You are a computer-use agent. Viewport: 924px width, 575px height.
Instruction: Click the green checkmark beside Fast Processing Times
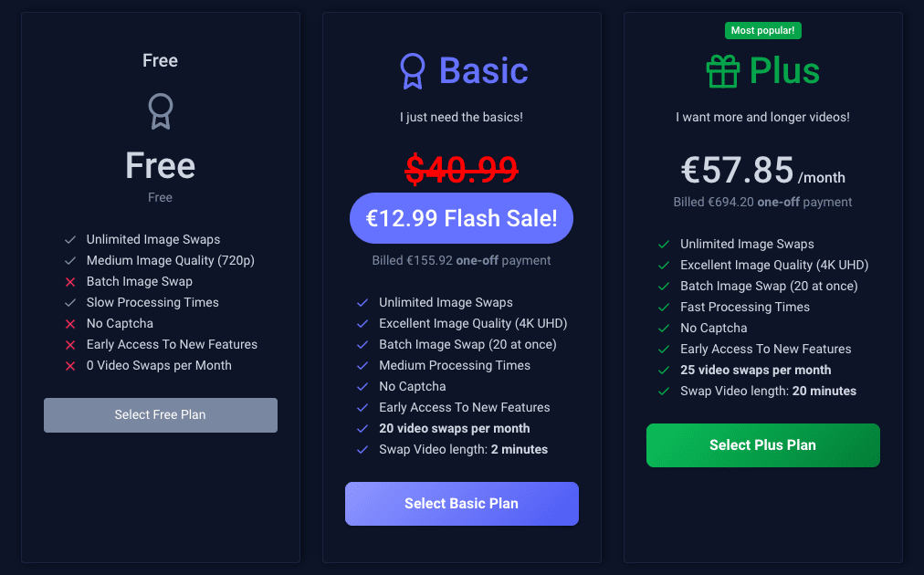(664, 308)
